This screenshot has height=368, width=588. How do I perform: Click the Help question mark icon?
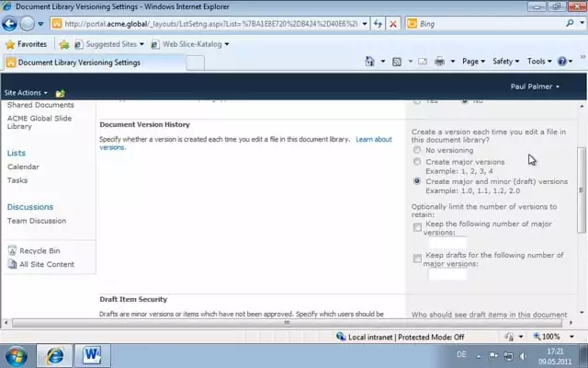(561, 62)
